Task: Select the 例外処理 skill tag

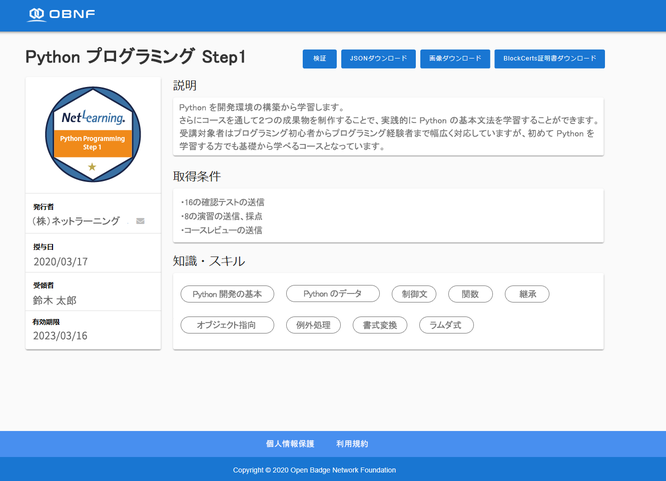Action: [313, 325]
